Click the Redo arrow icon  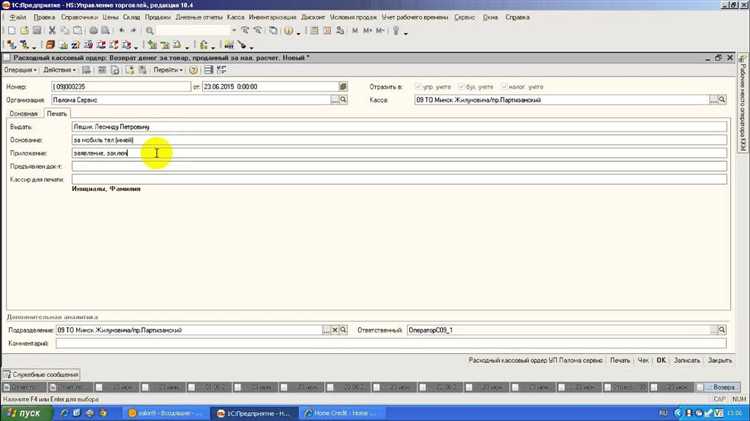pyautogui.click(x=133, y=31)
